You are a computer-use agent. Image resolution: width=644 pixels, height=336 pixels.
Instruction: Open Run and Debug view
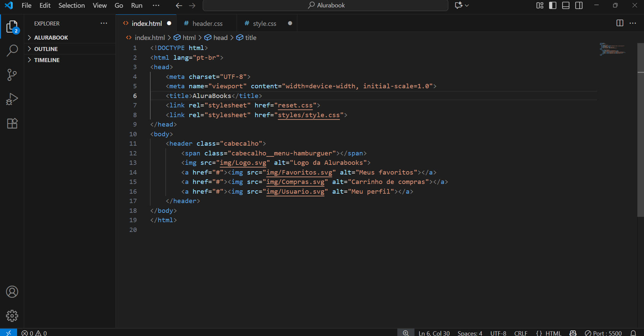coord(12,99)
